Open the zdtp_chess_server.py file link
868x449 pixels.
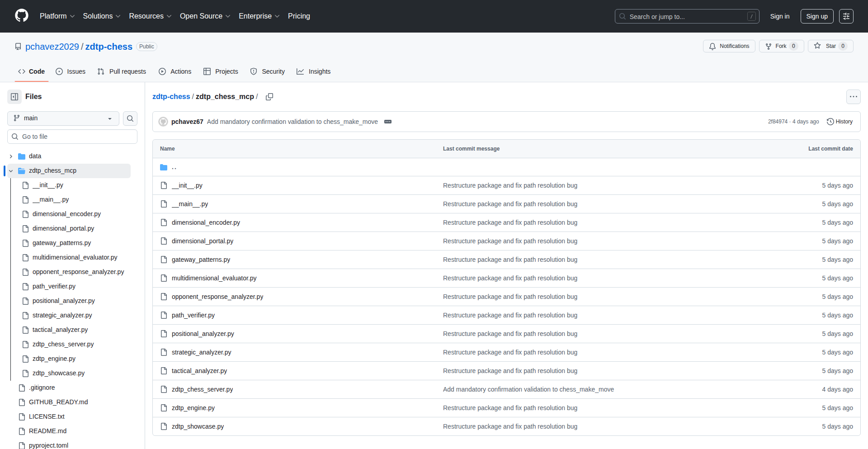(x=202, y=389)
